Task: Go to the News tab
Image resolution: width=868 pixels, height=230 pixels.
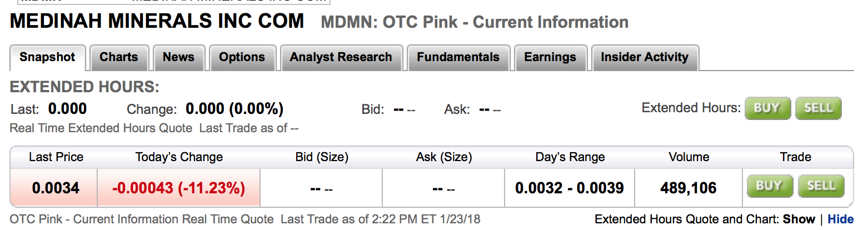Action: (x=178, y=57)
